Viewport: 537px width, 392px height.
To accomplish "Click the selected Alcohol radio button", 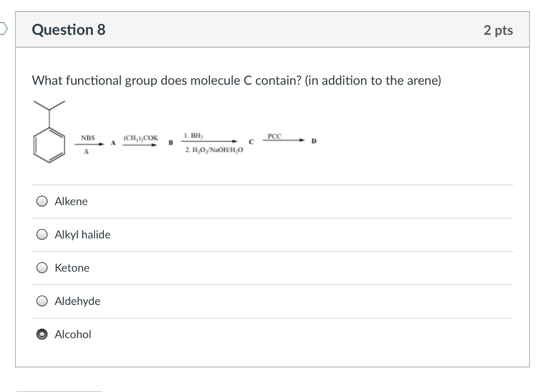I will click(41, 334).
